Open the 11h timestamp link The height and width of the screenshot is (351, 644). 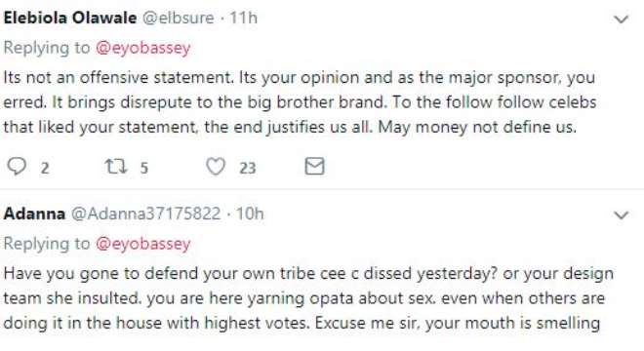coord(243,19)
